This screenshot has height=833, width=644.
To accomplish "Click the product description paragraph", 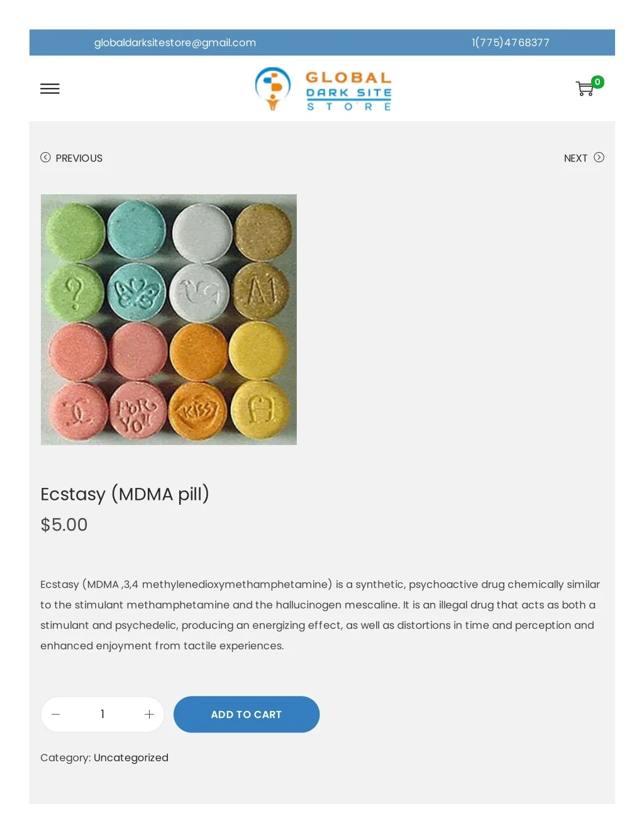I will coord(320,615).
